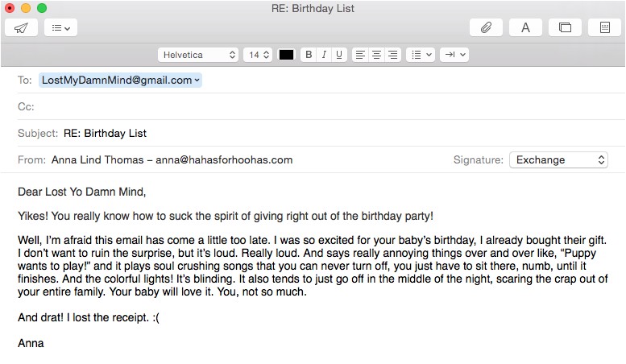626x364 pixels.
Task: Open the photo browser icon
Action: click(x=565, y=27)
